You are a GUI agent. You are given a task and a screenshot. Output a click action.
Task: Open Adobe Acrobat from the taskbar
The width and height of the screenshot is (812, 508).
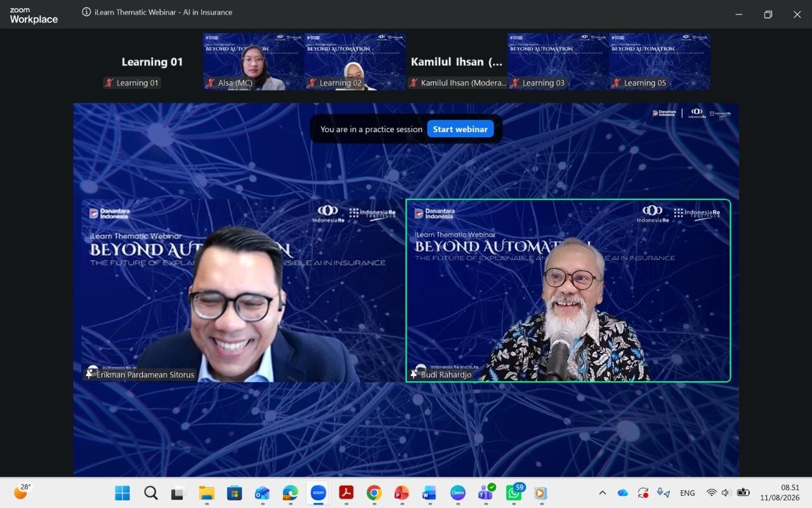point(346,493)
